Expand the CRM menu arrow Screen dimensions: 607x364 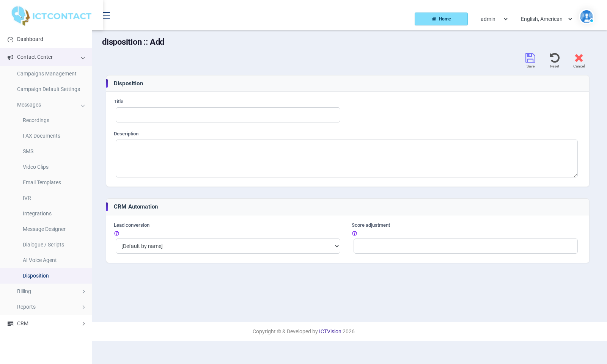(83, 324)
